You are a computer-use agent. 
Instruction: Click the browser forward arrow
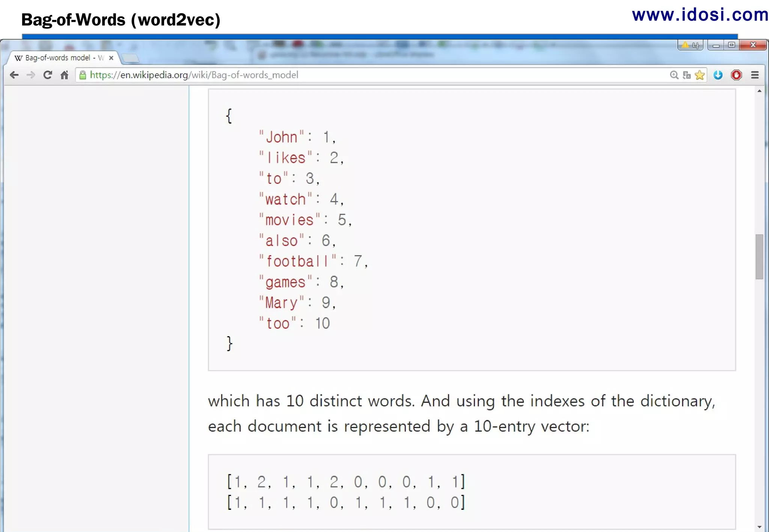pos(31,75)
